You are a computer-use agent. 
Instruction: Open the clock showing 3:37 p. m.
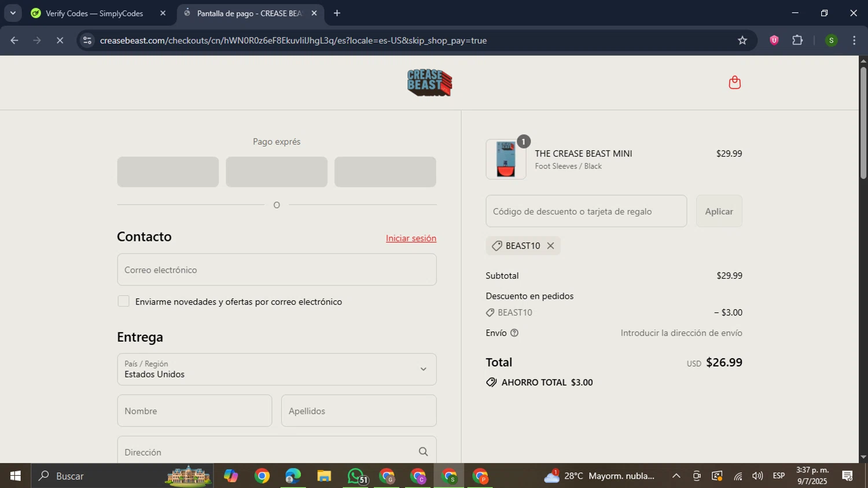(812, 476)
